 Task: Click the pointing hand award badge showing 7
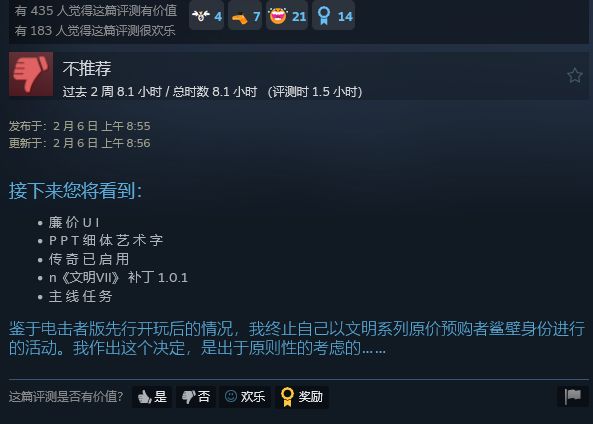(245, 16)
